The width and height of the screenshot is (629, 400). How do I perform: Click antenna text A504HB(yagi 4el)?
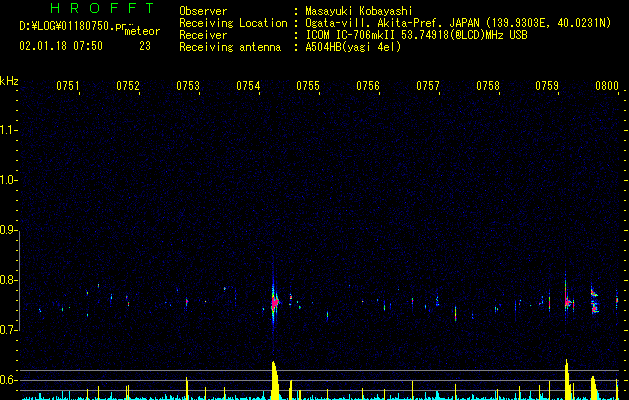tap(353, 47)
